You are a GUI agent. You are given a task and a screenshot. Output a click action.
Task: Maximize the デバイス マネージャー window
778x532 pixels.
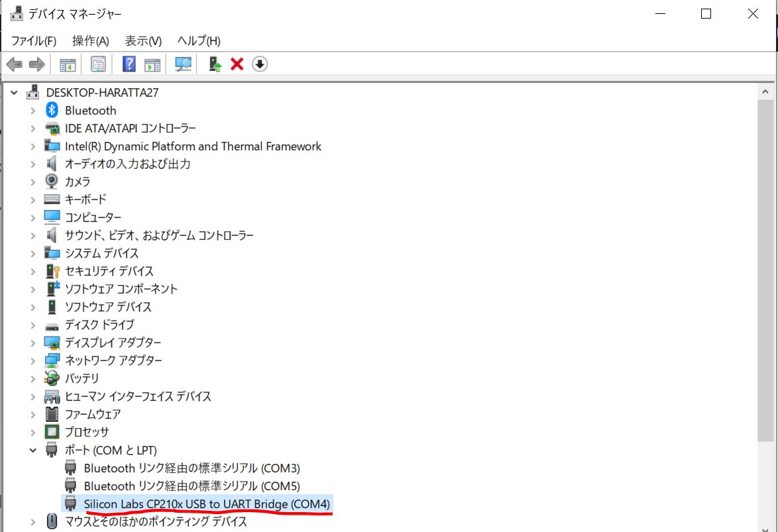[x=706, y=14]
